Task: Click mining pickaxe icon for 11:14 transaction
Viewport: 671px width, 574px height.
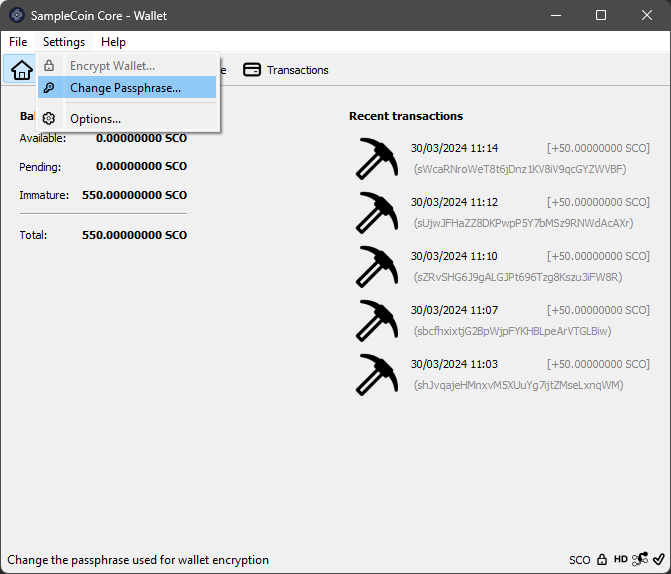Action: point(377,158)
